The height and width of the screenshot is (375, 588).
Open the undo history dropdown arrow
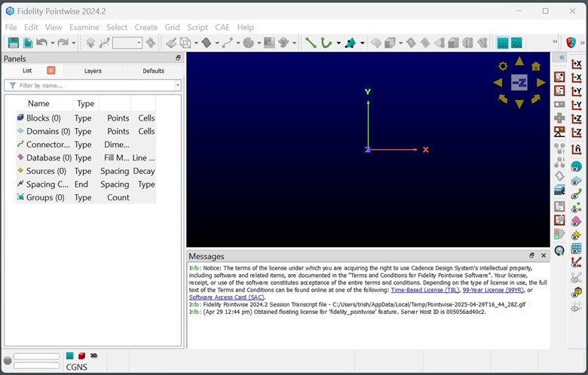coord(53,43)
